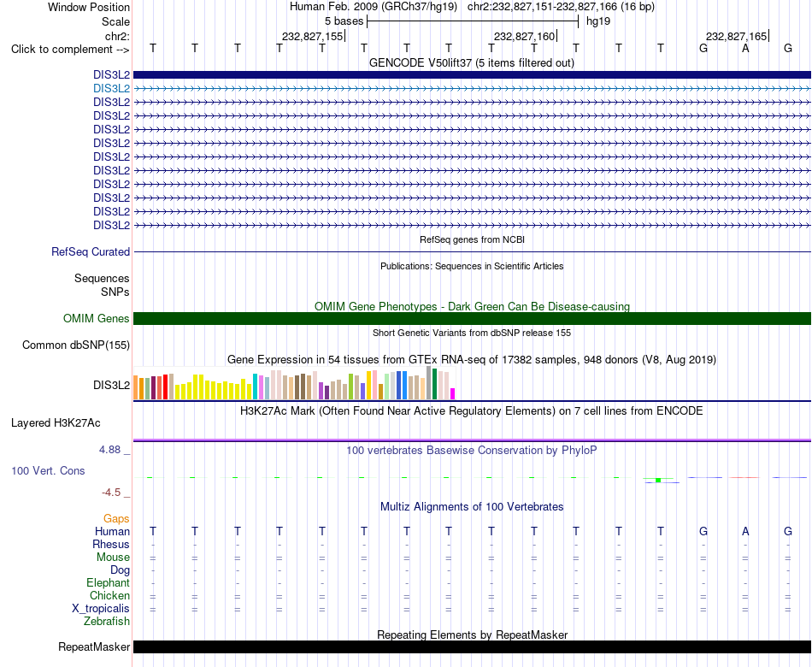
Task: Click the 100 Vert. Cons label
Action: [48, 470]
